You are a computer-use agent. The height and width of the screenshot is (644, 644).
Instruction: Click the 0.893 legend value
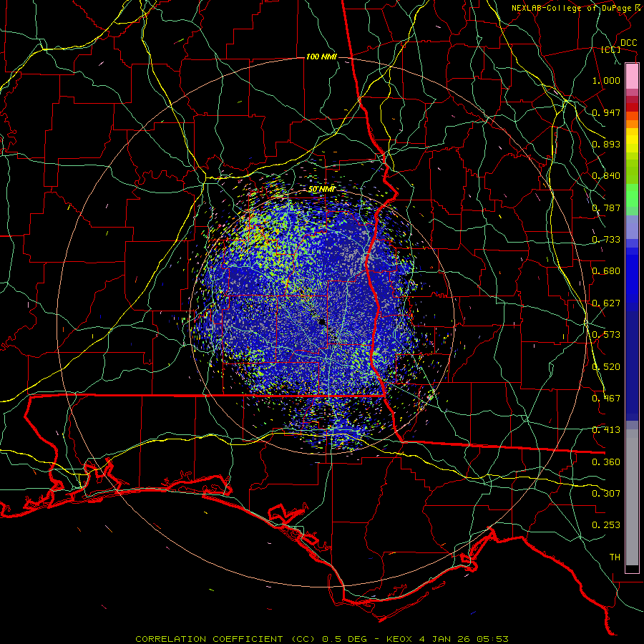pos(606,144)
